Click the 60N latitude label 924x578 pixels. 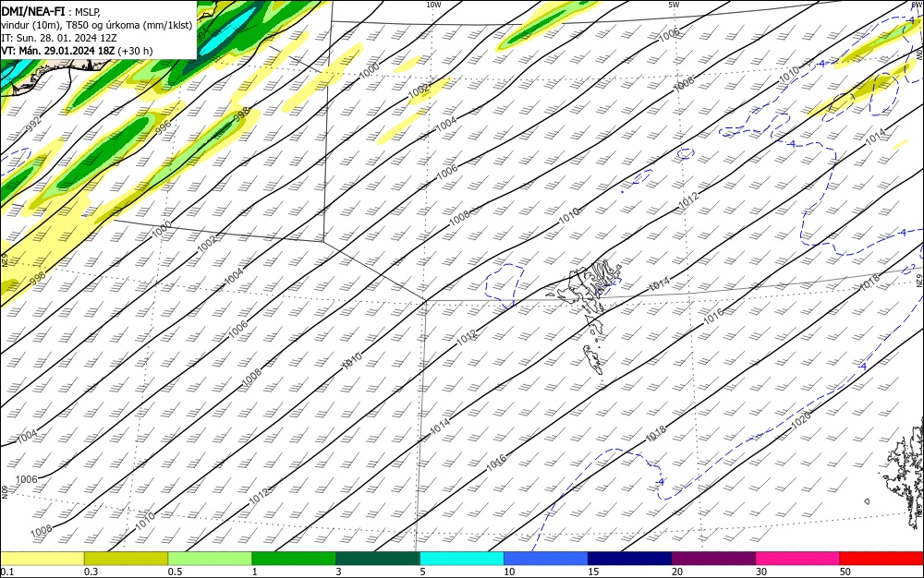pos(4,492)
